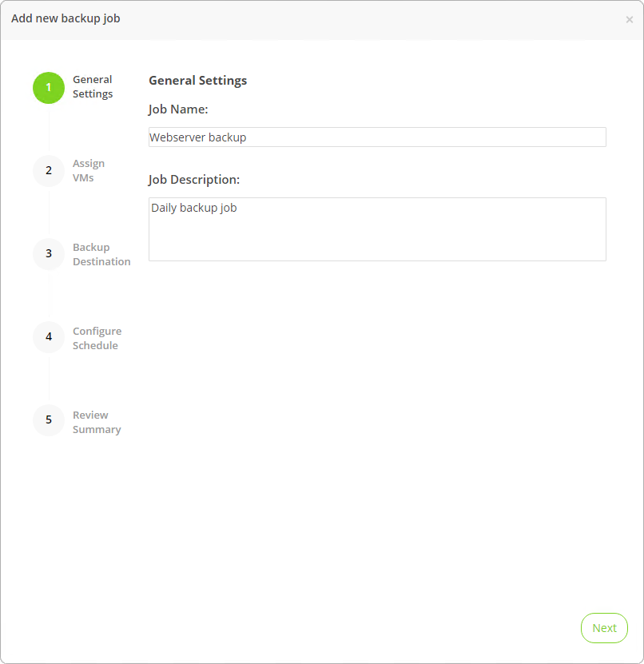Screen dimensions: 644x664
Task: Click the Job Description label
Action: point(194,180)
